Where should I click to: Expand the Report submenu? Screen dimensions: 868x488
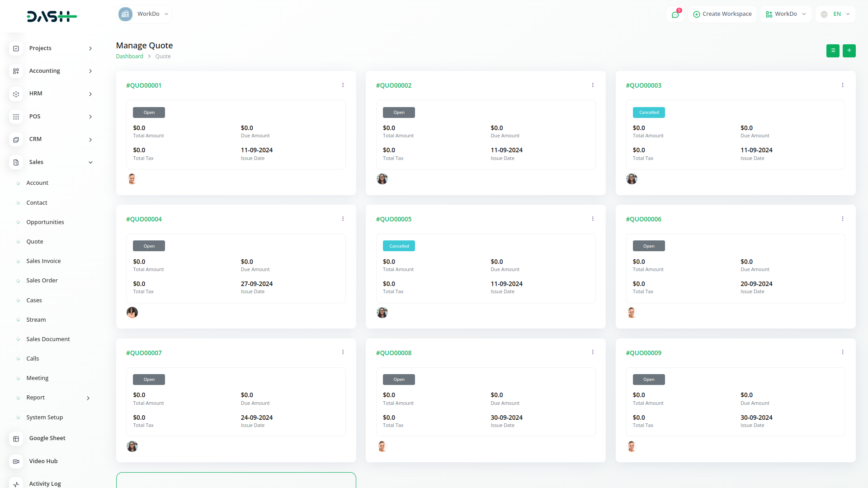(x=88, y=398)
